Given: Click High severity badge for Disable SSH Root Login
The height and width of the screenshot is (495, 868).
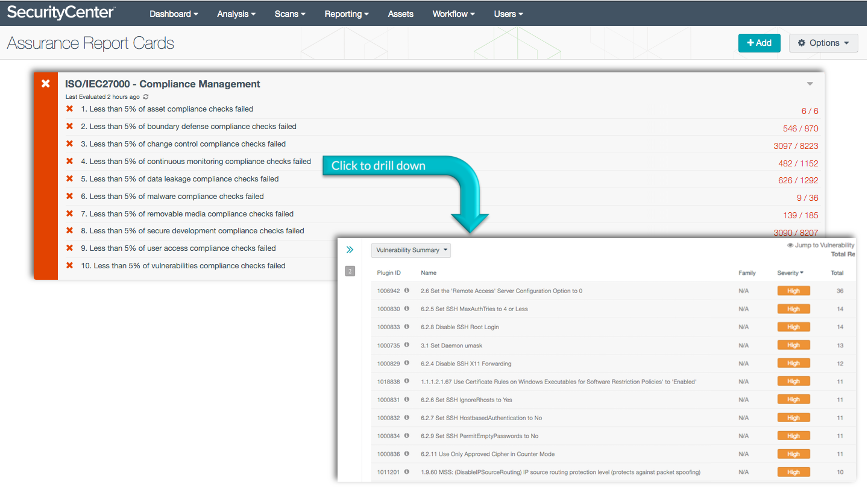Looking at the screenshot, I should tap(793, 327).
